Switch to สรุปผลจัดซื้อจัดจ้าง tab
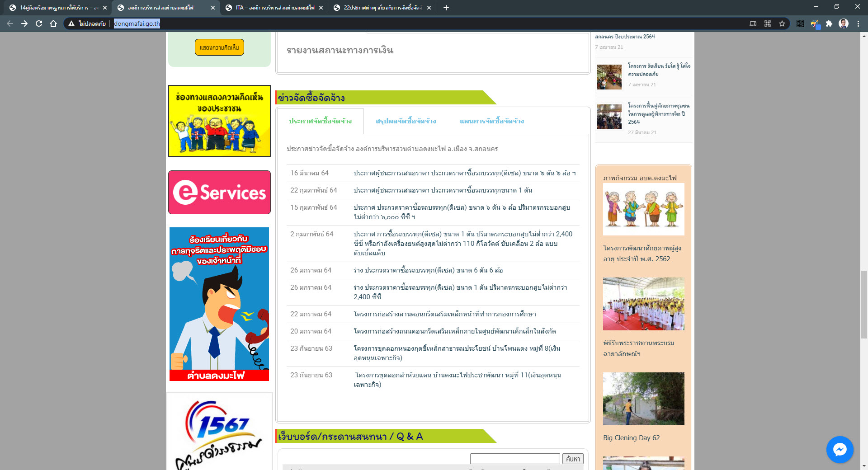The width and height of the screenshot is (868, 470). click(x=406, y=121)
